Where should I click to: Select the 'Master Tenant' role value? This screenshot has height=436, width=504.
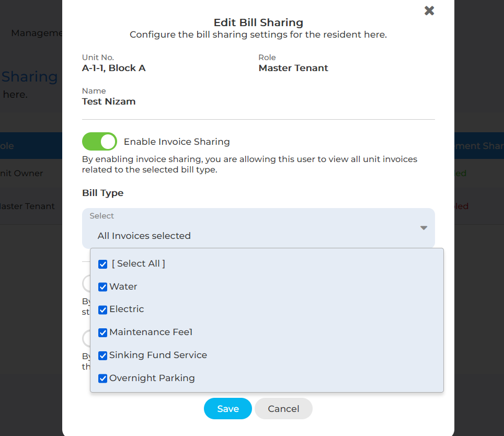(x=293, y=68)
